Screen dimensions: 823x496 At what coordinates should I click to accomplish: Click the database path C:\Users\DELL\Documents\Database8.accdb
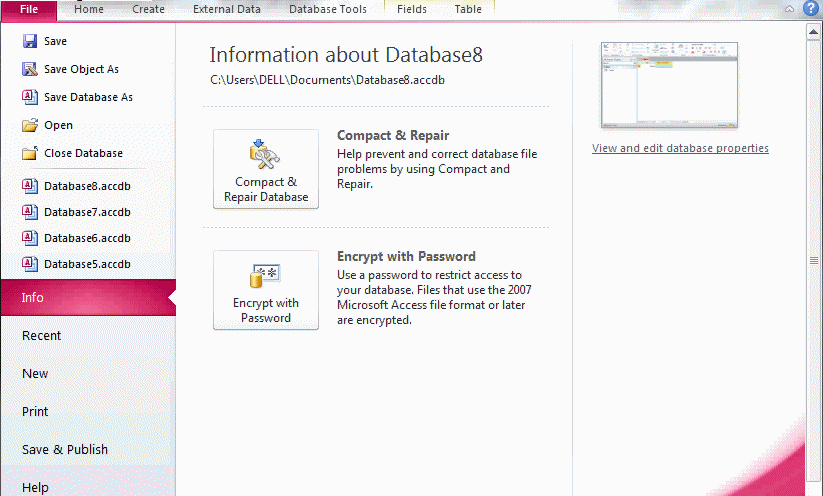point(328,80)
